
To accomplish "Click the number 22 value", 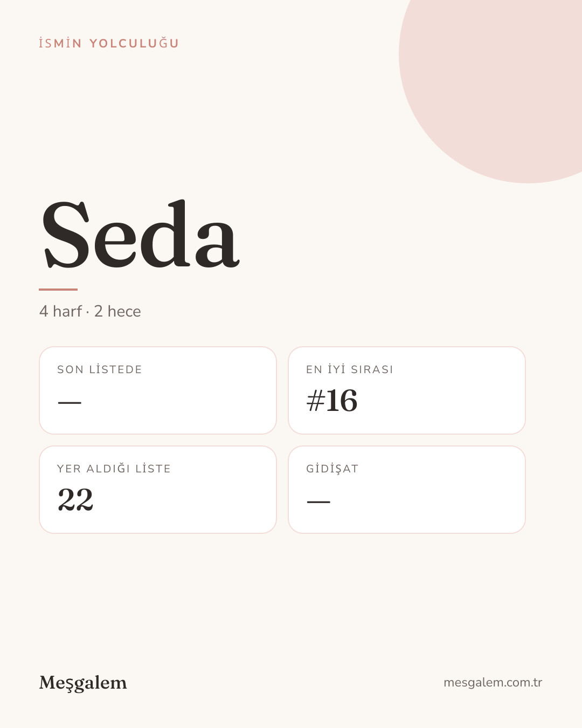I will click(x=75, y=500).
